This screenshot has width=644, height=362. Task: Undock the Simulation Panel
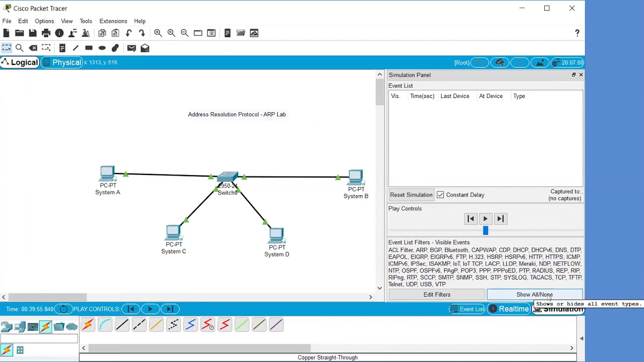[x=574, y=75]
